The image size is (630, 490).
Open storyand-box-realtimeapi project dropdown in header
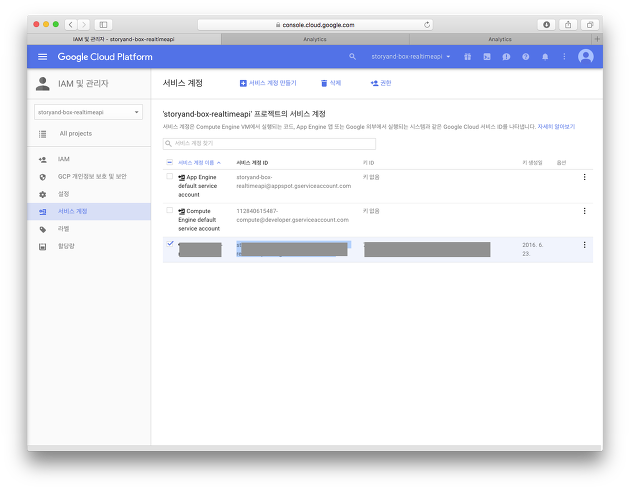click(411, 57)
